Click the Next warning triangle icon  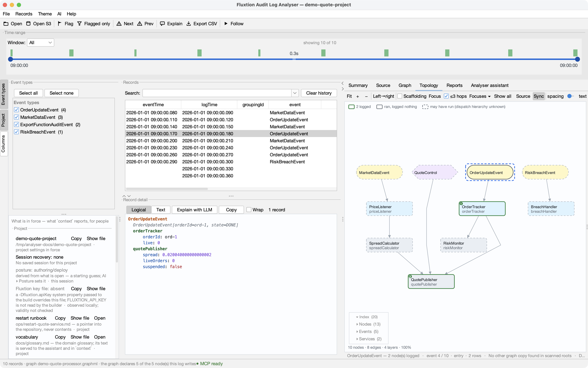click(x=119, y=24)
